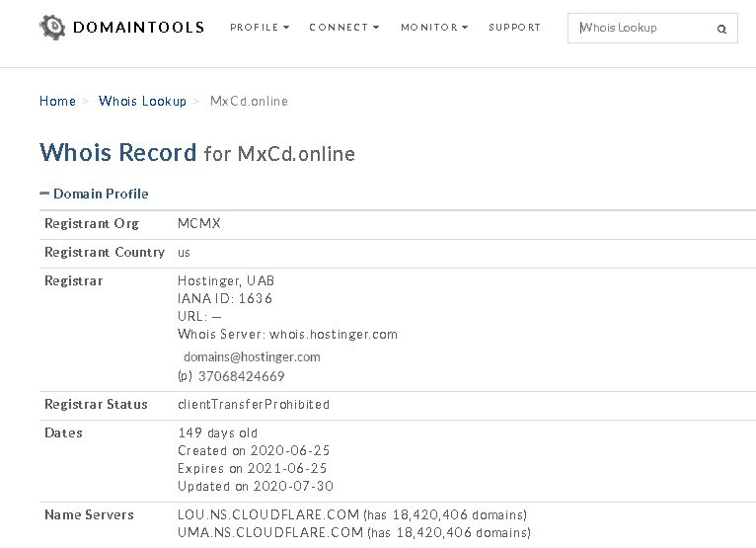Click the Home breadcrumb link
This screenshot has height=548, width=756.
coord(57,102)
